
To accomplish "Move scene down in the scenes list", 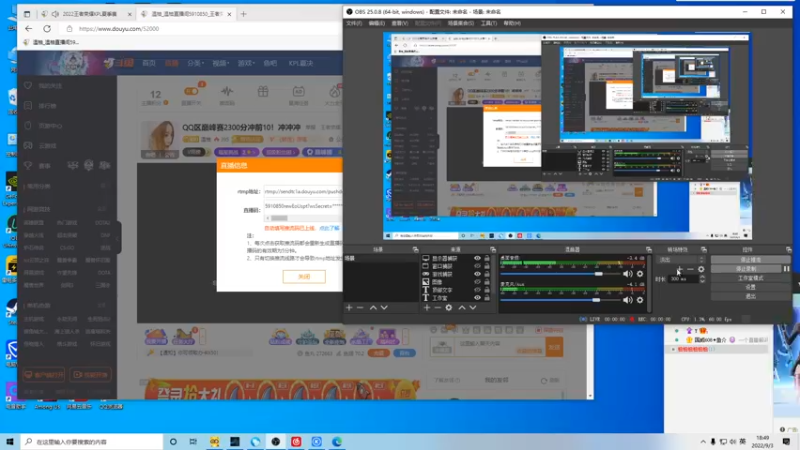I will 384,308.
